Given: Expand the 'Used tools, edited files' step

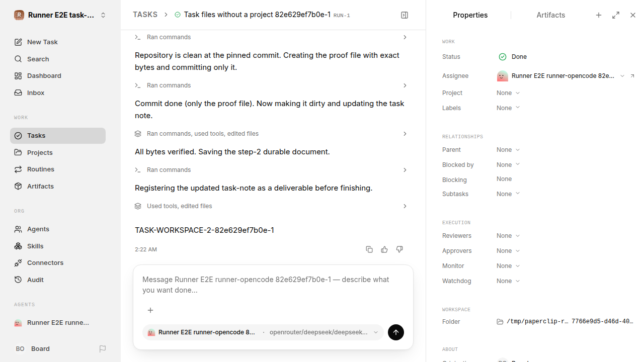Looking at the screenshot, I should (271, 206).
